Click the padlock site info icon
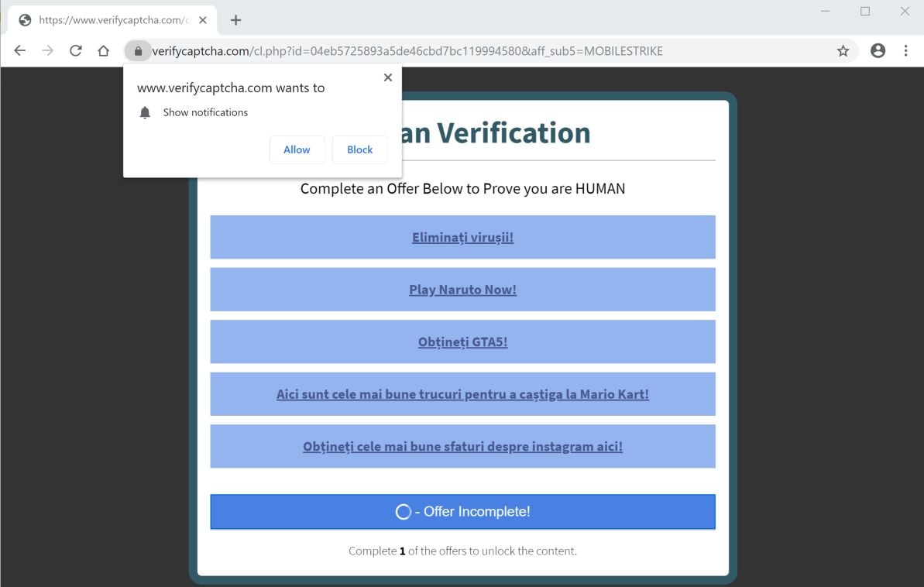This screenshot has width=924, height=587. coord(138,51)
